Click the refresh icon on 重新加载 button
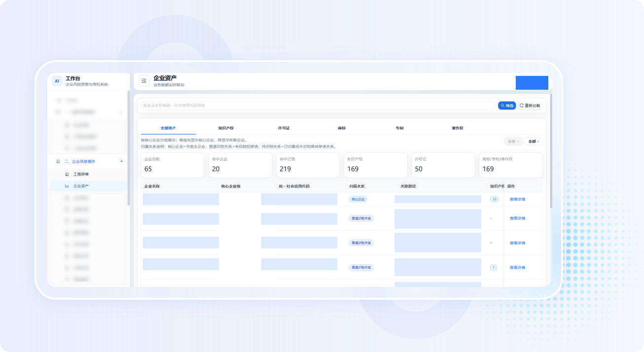This screenshot has width=644, height=352. pyautogui.click(x=522, y=106)
